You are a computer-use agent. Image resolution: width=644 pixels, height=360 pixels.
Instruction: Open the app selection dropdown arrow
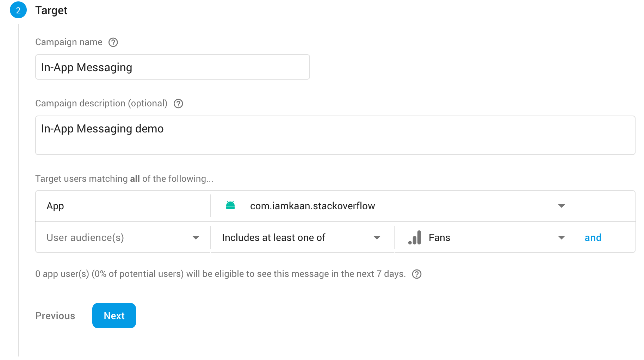coord(562,206)
